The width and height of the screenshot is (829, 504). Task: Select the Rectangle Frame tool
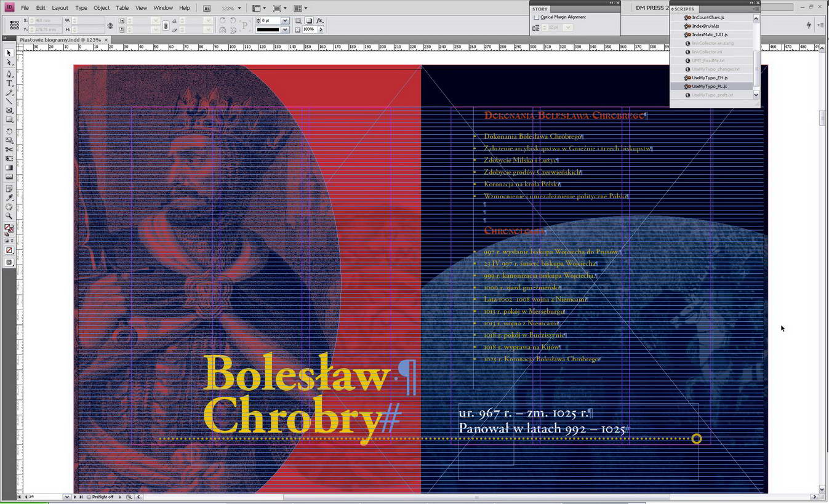tap(9, 111)
